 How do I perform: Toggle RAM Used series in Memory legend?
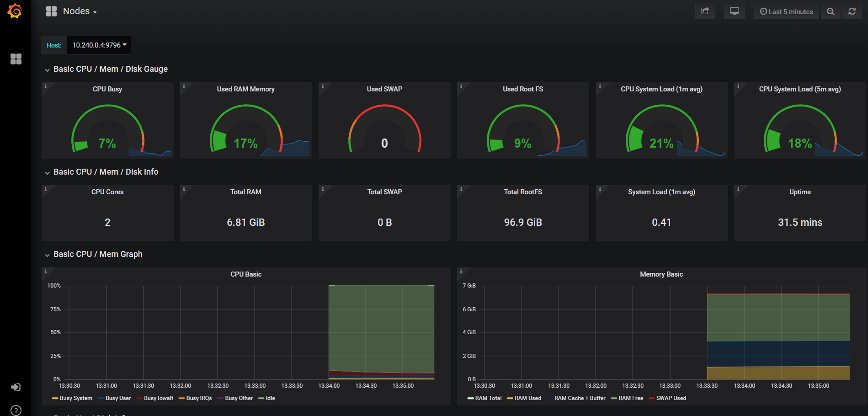click(527, 398)
